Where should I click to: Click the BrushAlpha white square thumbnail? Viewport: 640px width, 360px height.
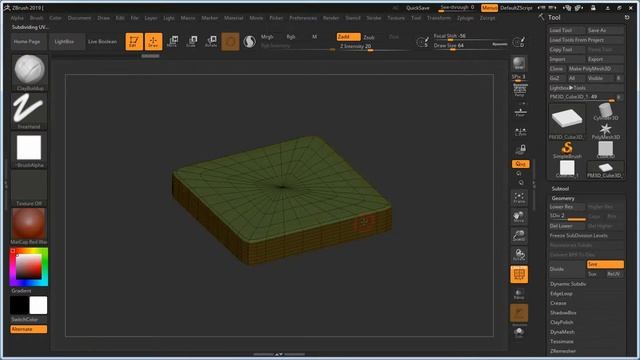coord(29,150)
